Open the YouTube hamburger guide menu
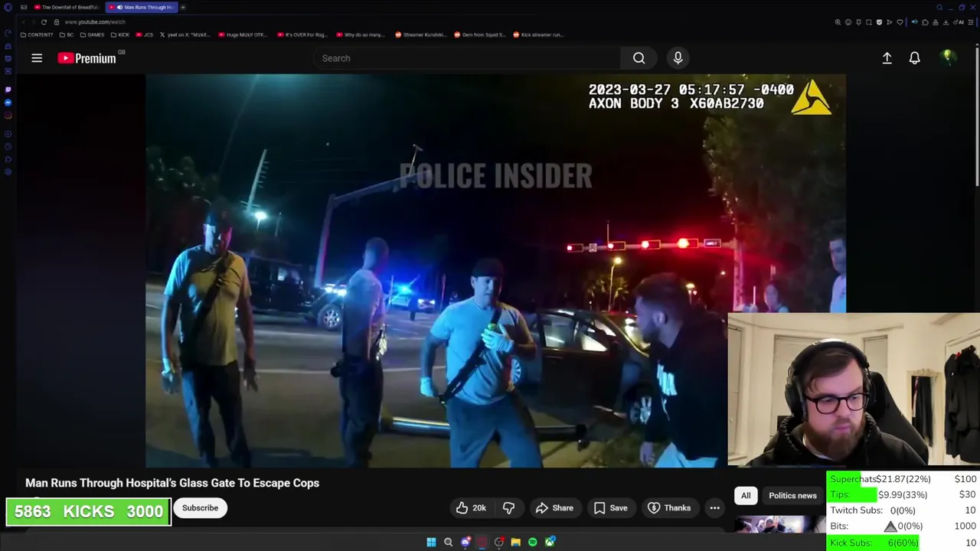980x551 pixels. coord(37,58)
